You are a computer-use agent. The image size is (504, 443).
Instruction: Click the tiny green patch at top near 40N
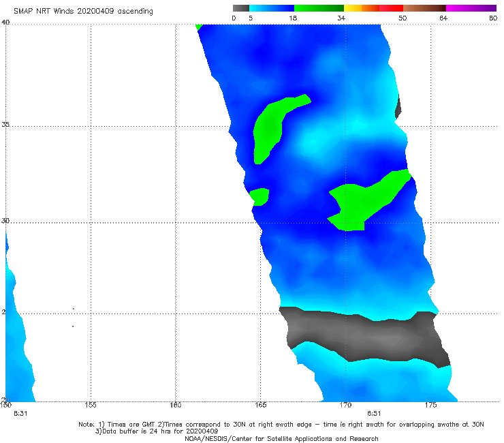[199, 27]
